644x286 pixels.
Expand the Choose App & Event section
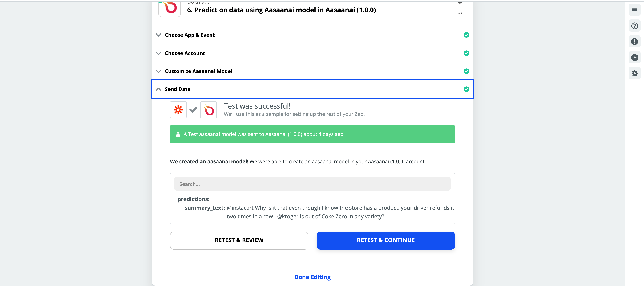click(x=312, y=35)
